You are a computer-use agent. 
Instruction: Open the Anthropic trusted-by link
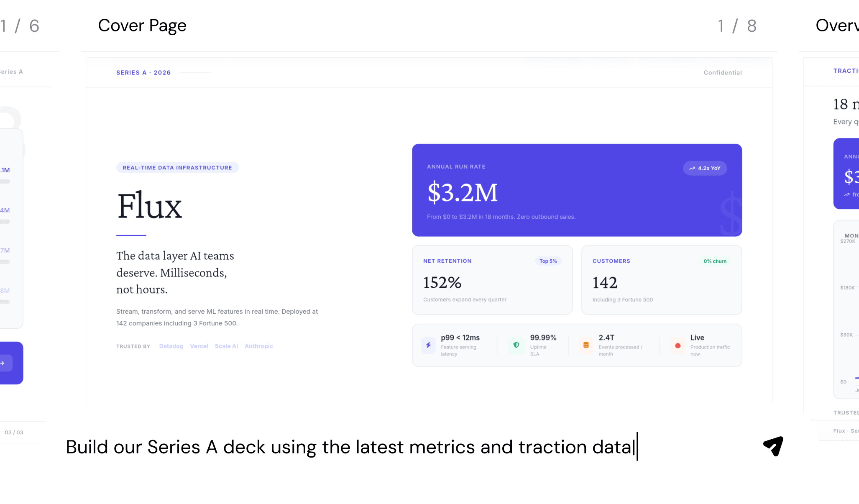click(x=258, y=346)
